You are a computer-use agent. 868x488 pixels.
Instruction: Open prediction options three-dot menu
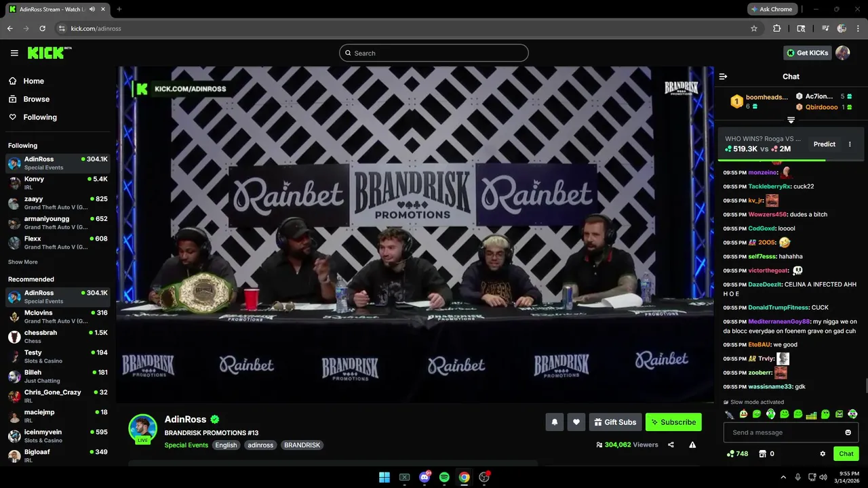(x=850, y=144)
